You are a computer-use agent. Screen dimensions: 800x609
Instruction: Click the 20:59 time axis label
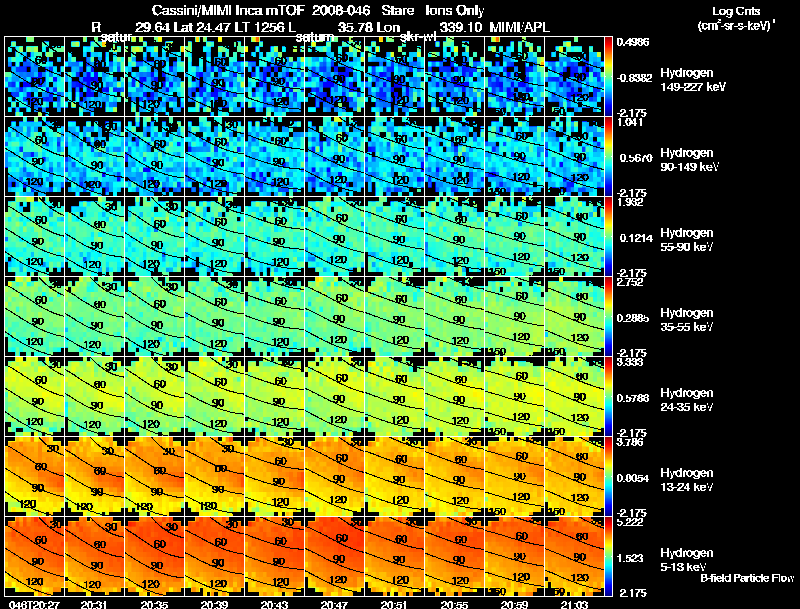[x=514, y=604]
